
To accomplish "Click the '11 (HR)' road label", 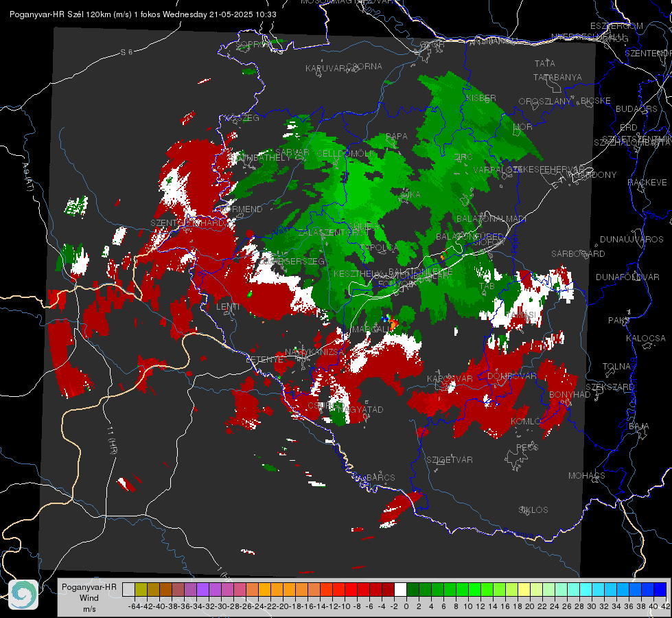I will [111, 442].
